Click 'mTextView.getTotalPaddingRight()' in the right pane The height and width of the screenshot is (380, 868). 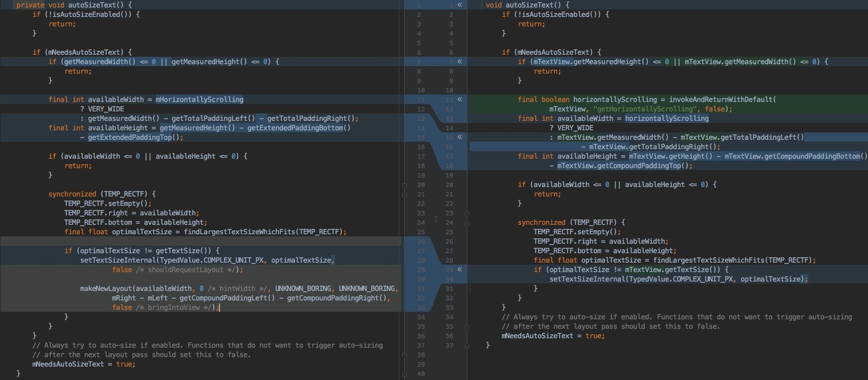(x=653, y=147)
